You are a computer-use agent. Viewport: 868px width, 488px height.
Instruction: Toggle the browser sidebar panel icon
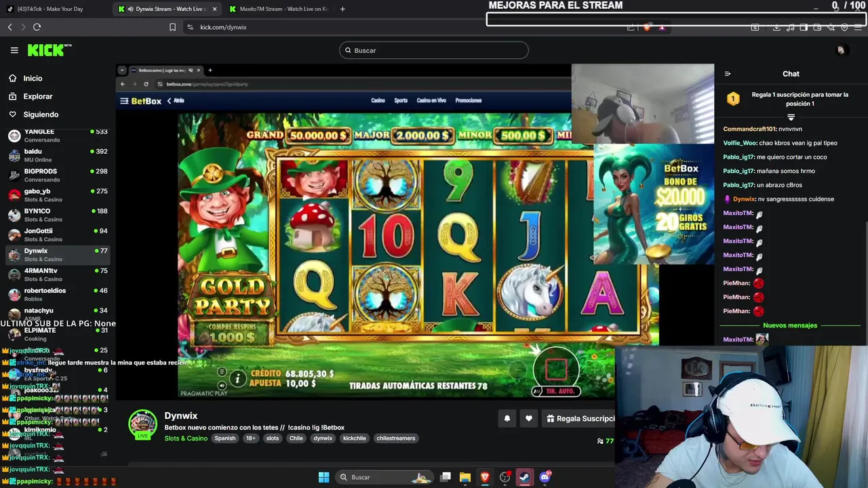point(804,27)
